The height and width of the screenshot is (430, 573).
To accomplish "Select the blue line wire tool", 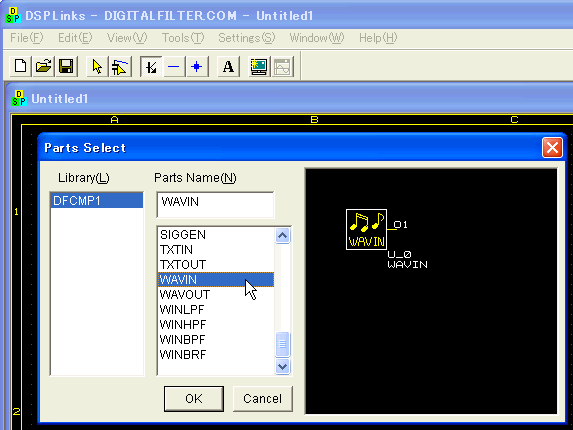I will (174, 66).
